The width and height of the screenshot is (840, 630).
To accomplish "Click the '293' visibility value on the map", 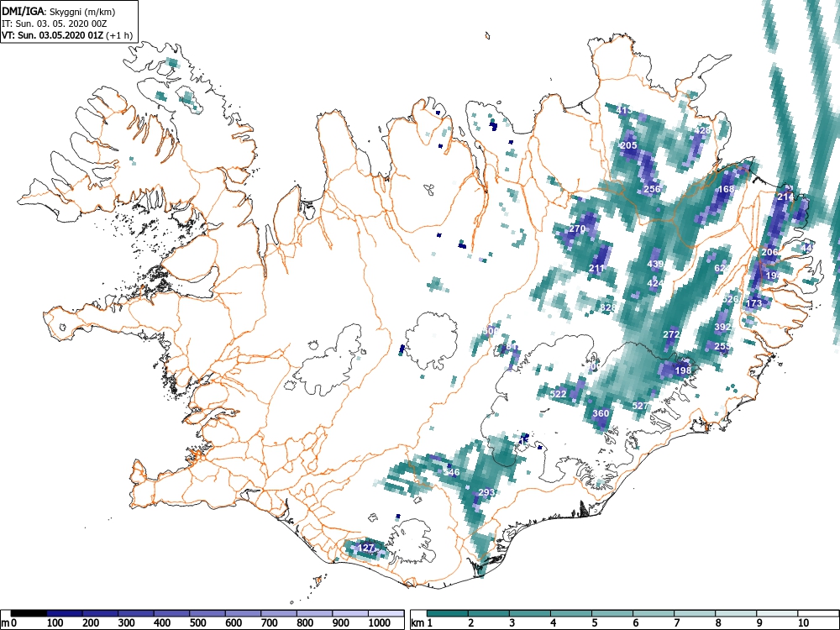I will click(486, 492).
